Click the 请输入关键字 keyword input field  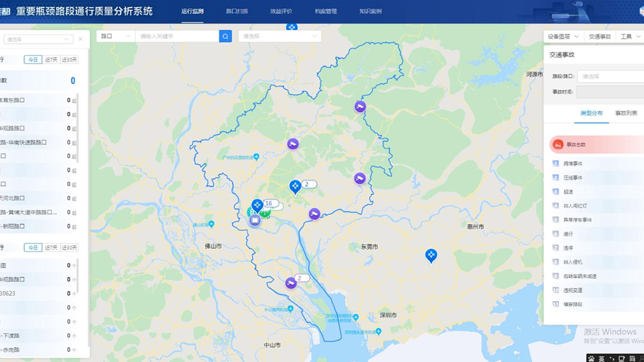pyautogui.click(x=177, y=36)
